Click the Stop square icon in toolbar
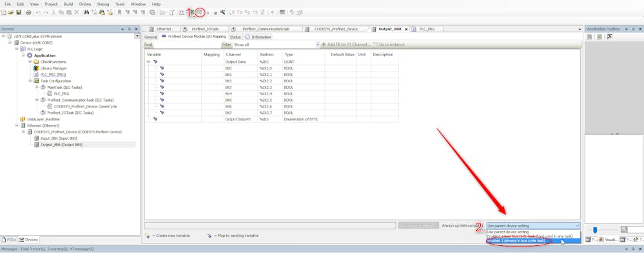644x253 pixels. 215,13
